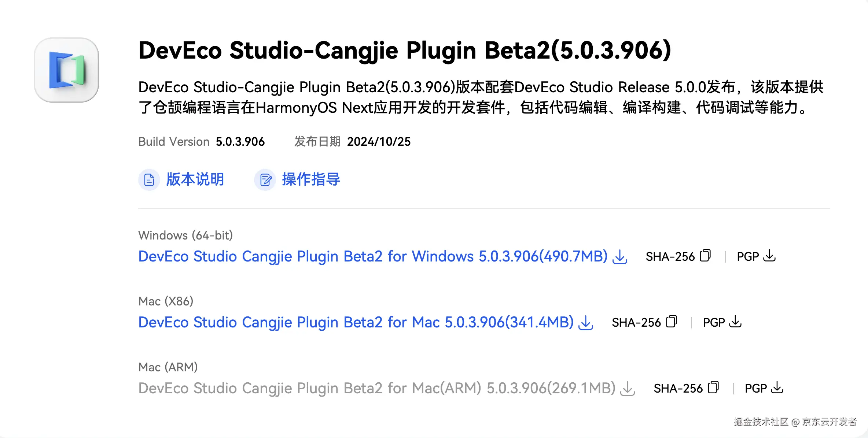
Task: Click the 操作指导 edit-note icon
Action: pyautogui.click(x=265, y=180)
